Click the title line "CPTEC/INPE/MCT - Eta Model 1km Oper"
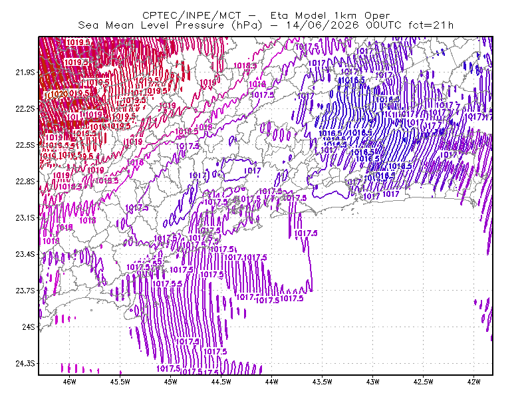The image size is (532, 411). pos(266,15)
